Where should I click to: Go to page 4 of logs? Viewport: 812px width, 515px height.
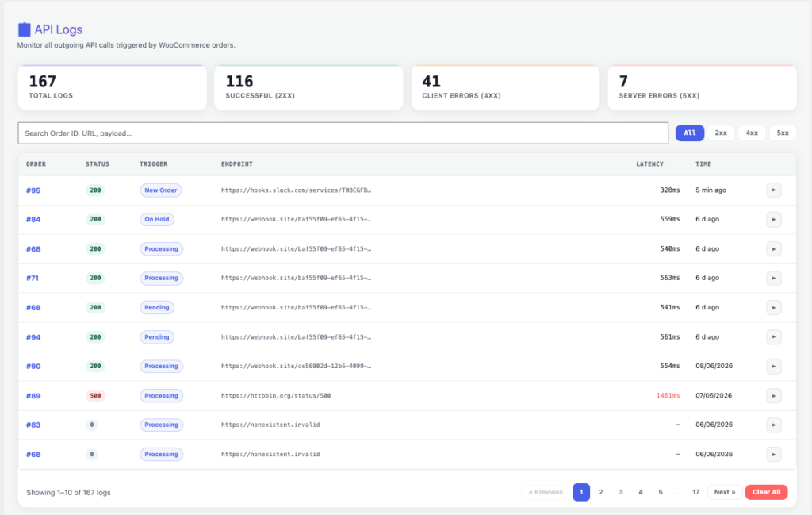[x=641, y=492]
